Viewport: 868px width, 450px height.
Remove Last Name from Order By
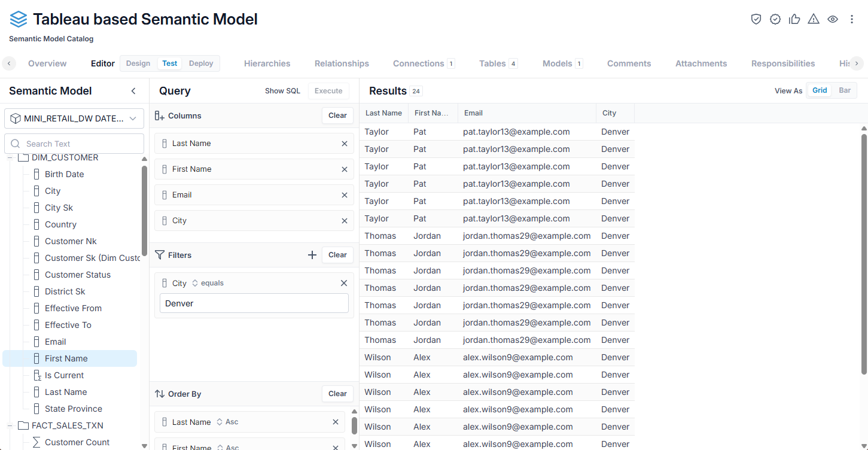(336, 422)
